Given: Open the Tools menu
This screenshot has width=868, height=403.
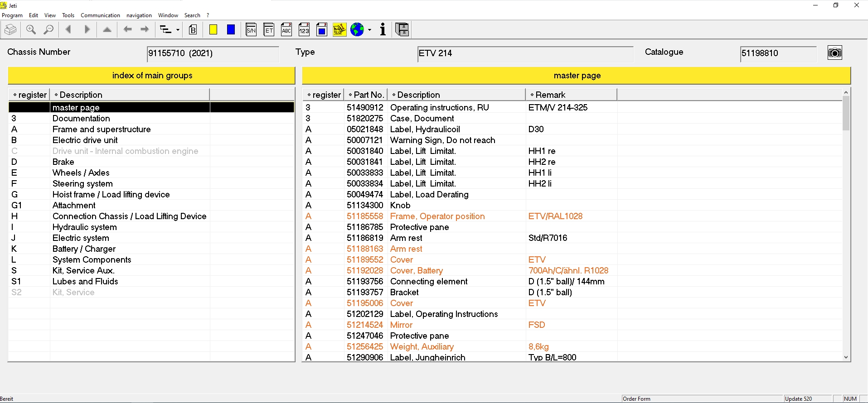Looking at the screenshot, I should pos(68,15).
